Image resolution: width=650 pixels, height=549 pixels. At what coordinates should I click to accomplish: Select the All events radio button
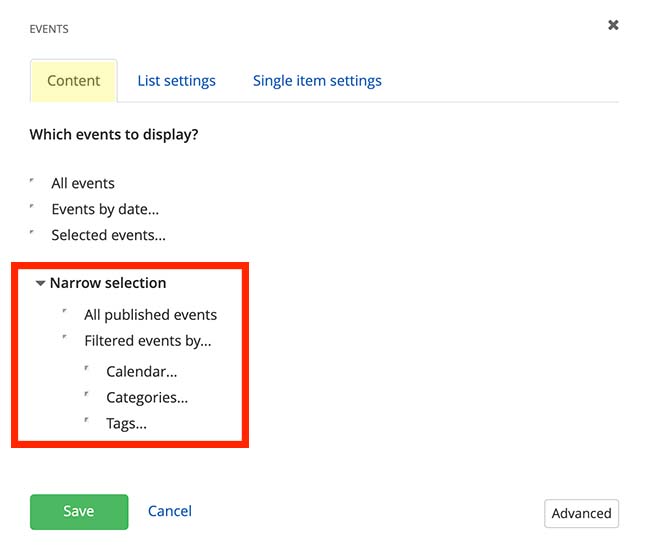coord(33,182)
